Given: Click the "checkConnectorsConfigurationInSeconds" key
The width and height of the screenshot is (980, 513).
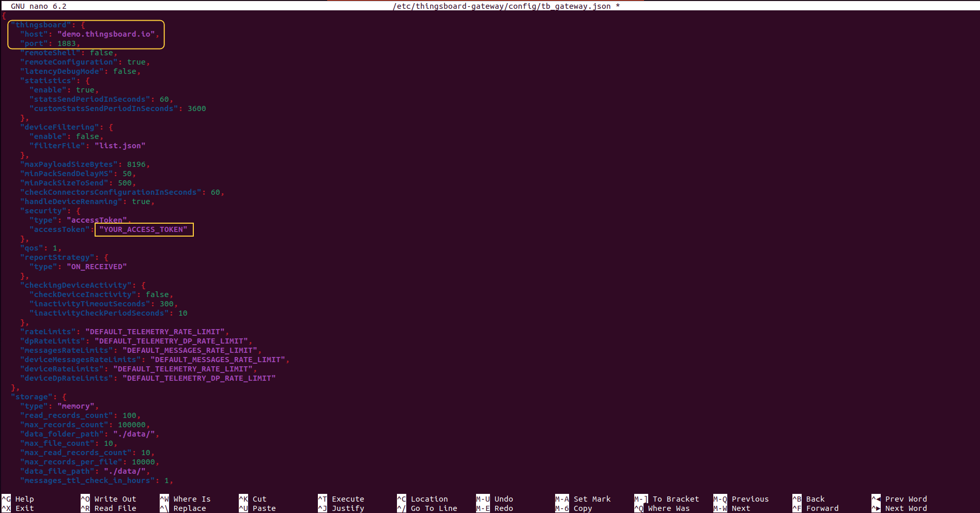Looking at the screenshot, I should (111, 192).
